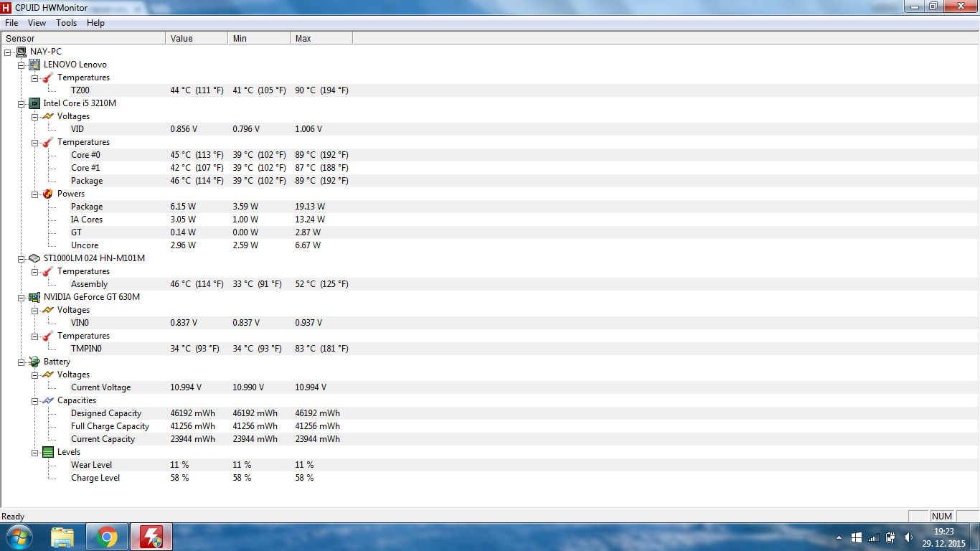Collapse the ST1000LM 024 HN-M101M node
Viewport: 980px width, 551px height.
click(22, 258)
